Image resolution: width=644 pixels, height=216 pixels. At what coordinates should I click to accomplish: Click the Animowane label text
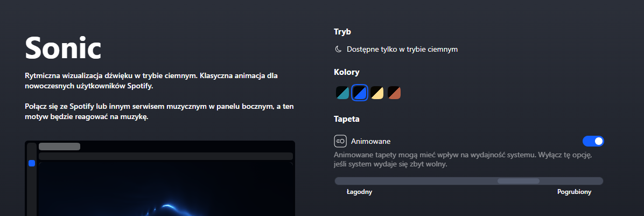[370, 141]
